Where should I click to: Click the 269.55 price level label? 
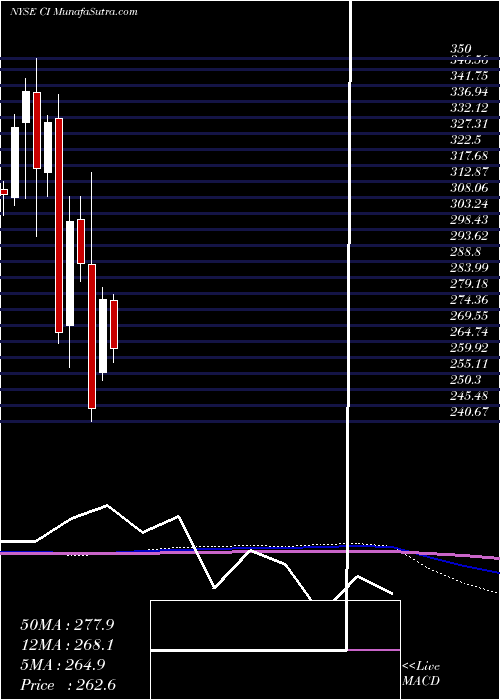(x=469, y=316)
